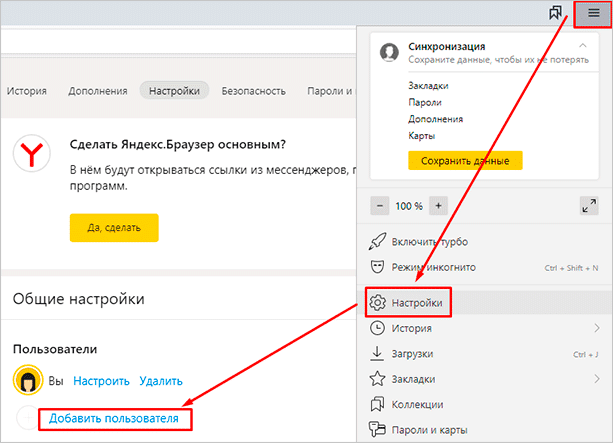Click the Добавить пользователя link
The image size is (613, 443).
(114, 418)
